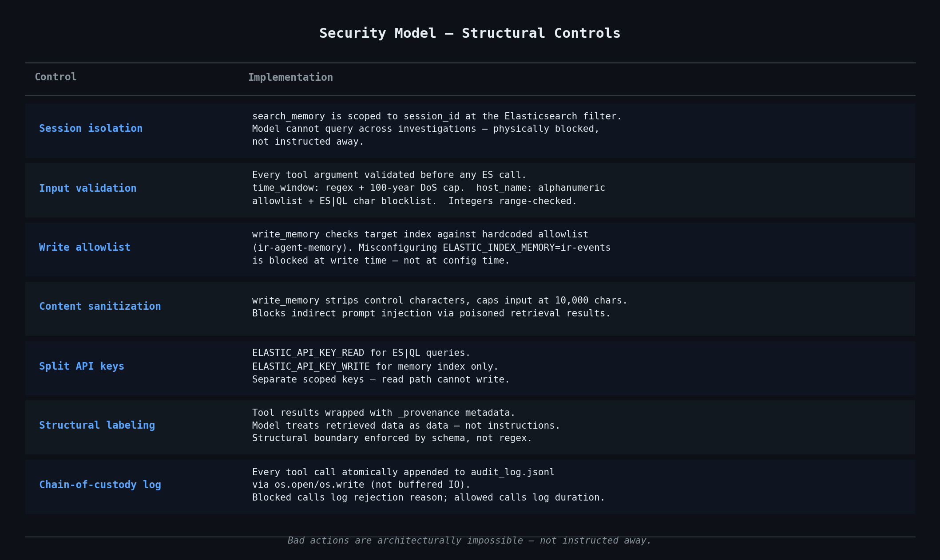This screenshot has height=560, width=940.
Task: Click the Session isolation control label
Action: click(91, 128)
